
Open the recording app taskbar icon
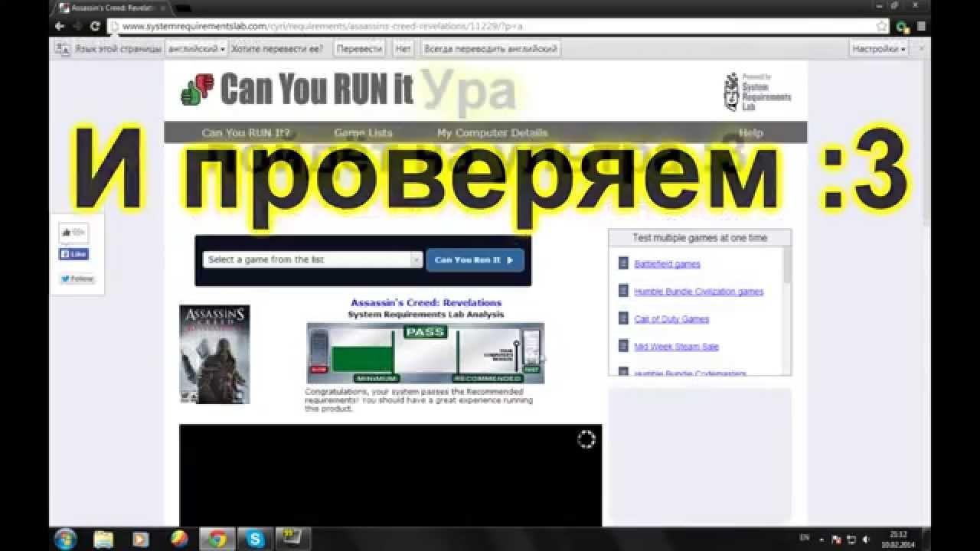294,539
